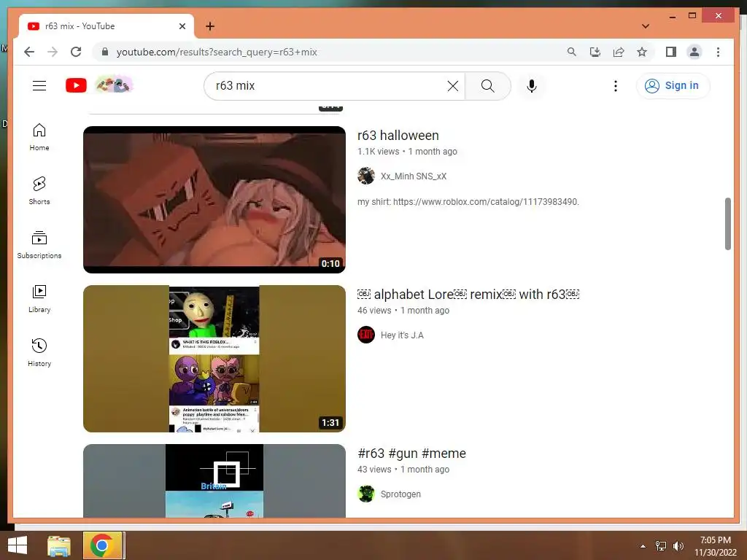
Task: Click the 1.1K views text
Action: [379, 152]
